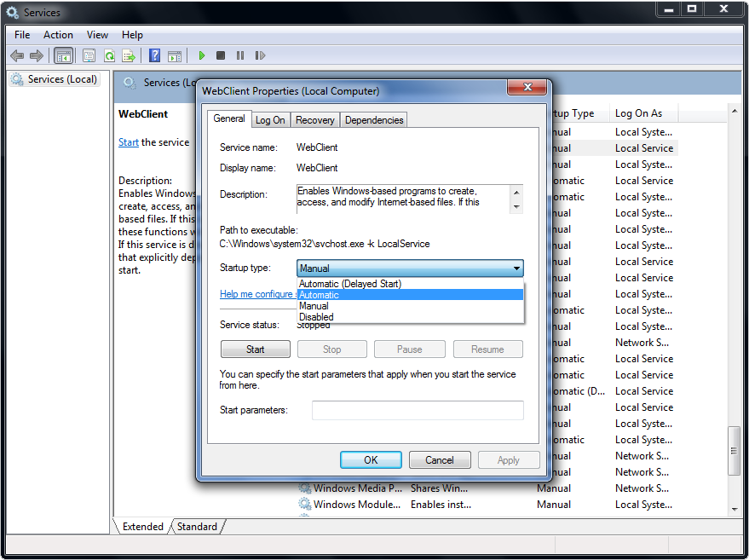Screen dimensions: 749x560
Task: Click the services list scroll-down arrow
Action: [x=735, y=510]
